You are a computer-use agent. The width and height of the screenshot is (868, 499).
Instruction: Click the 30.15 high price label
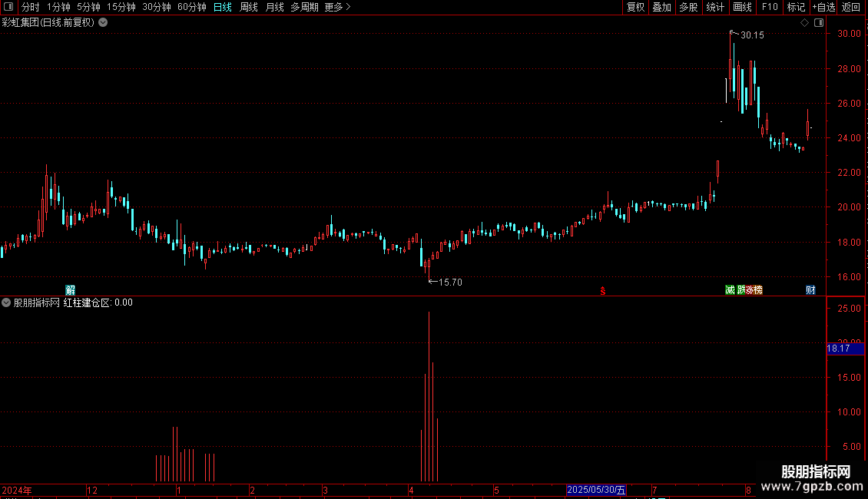(x=752, y=35)
